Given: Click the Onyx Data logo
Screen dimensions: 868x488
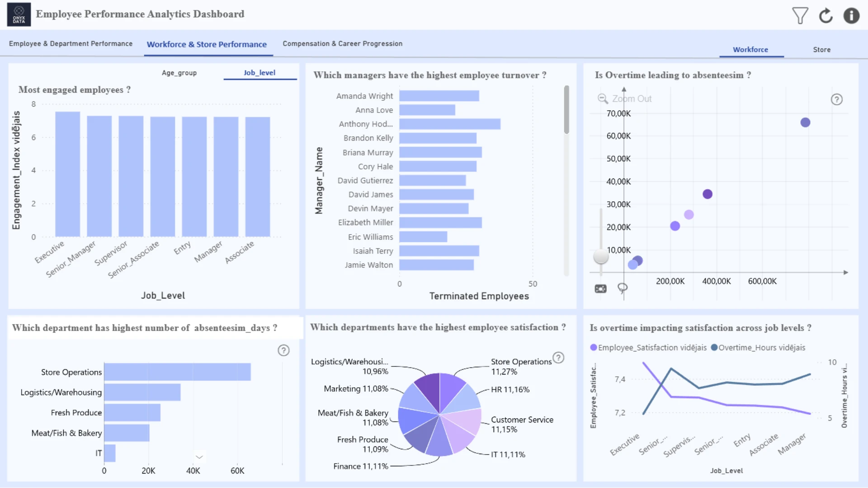Looking at the screenshot, I should 19,14.
